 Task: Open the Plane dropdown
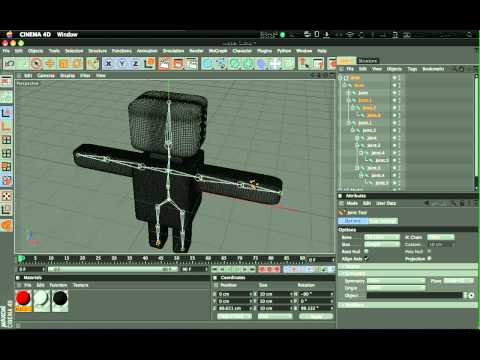(458, 281)
